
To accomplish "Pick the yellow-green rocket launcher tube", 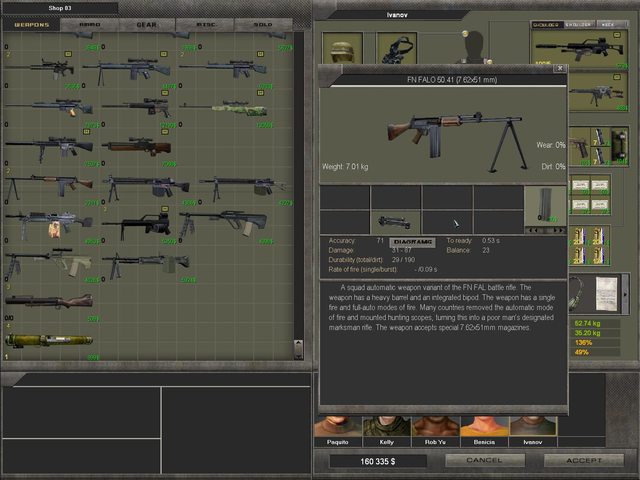I will click(50, 340).
